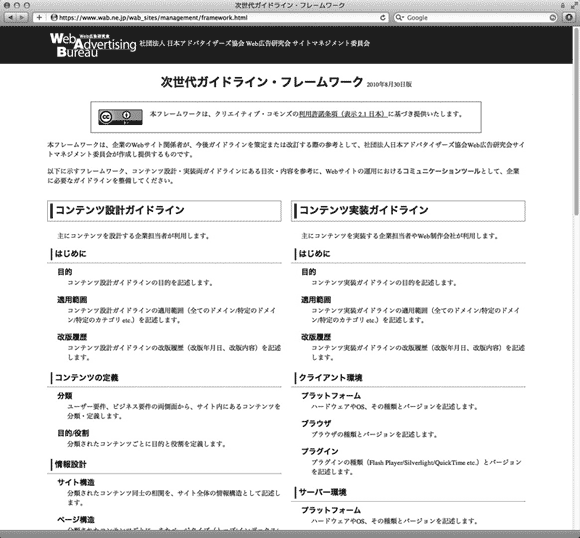Click the クライアント環境 section heading
This screenshot has height=538, width=580.
pyautogui.click(x=331, y=378)
